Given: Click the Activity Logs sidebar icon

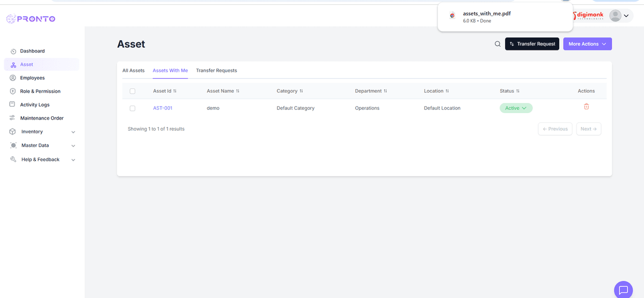Looking at the screenshot, I should pos(13,105).
